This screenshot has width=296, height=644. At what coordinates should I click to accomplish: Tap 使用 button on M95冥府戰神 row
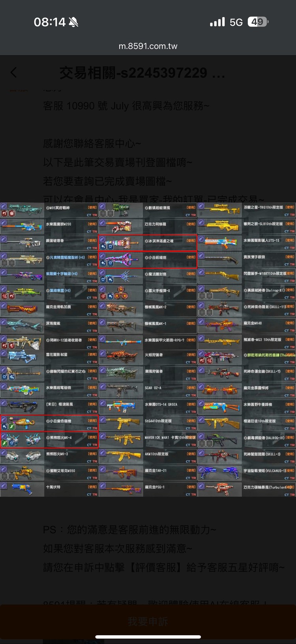tap(92, 207)
